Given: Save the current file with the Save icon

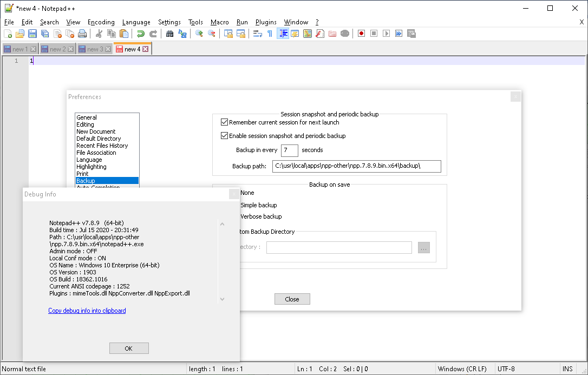Looking at the screenshot, I should tap(32, 34).
